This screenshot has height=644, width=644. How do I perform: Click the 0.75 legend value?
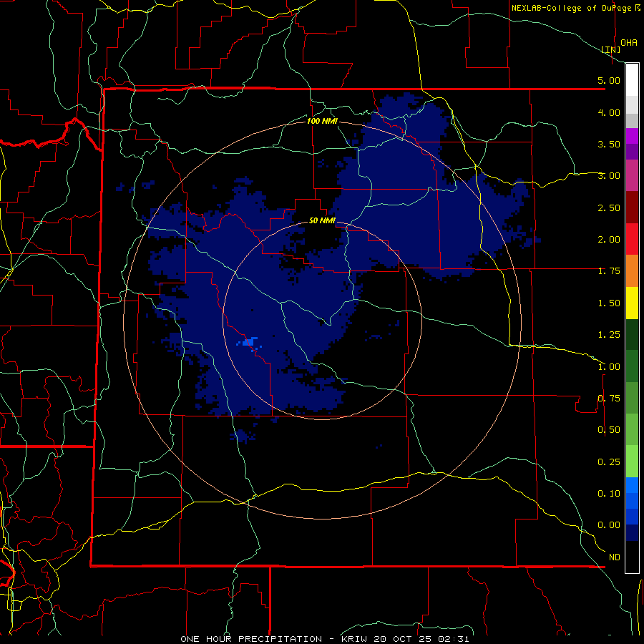pos(609,399)
